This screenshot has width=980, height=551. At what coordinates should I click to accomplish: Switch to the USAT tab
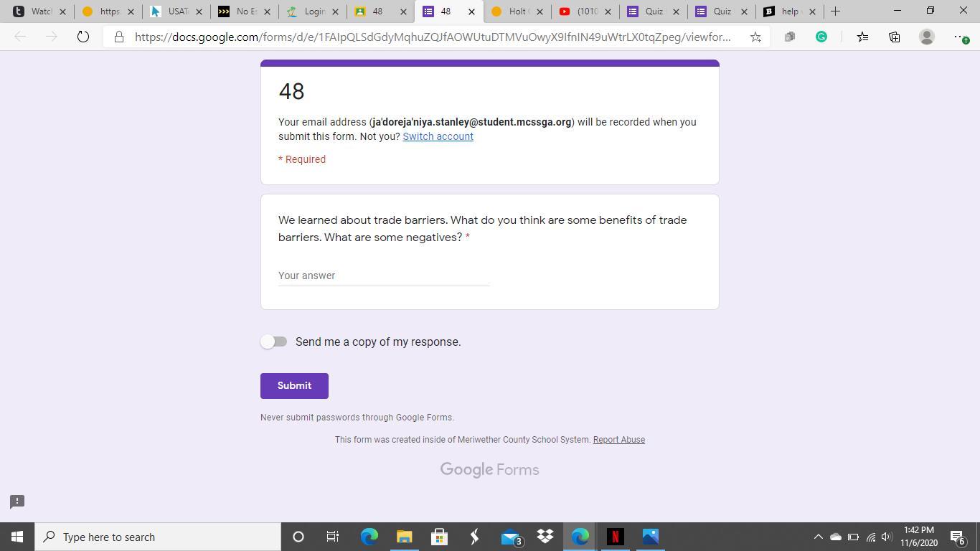pyautogui.click(x=176, y=11)
